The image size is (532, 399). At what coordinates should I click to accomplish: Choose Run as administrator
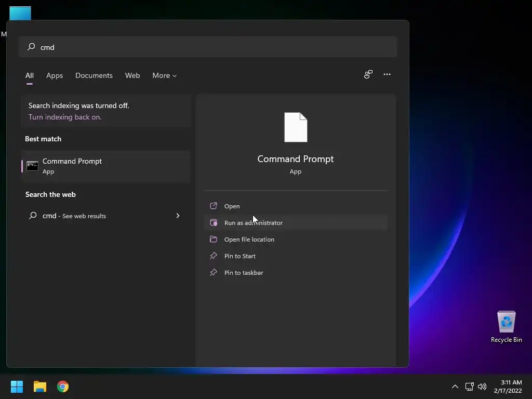pyautogui.click(x=296, y=222)
